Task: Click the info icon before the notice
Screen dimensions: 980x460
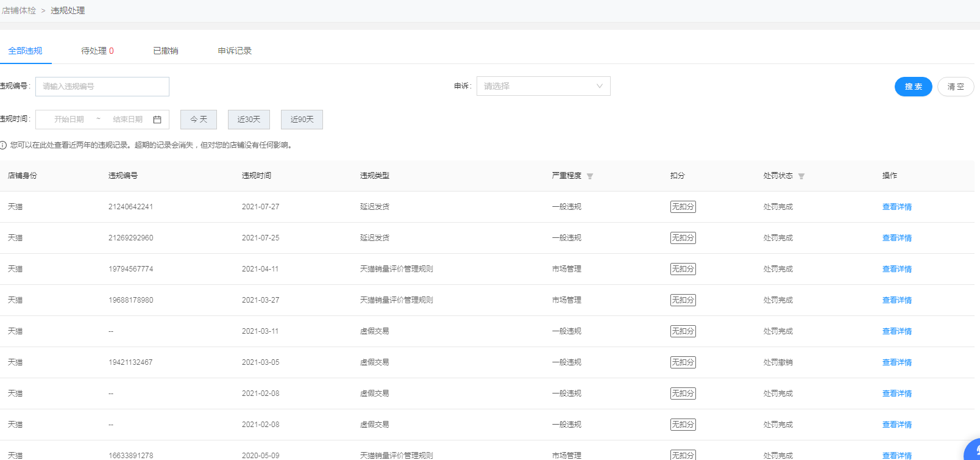Action: [x=4, y=145]
